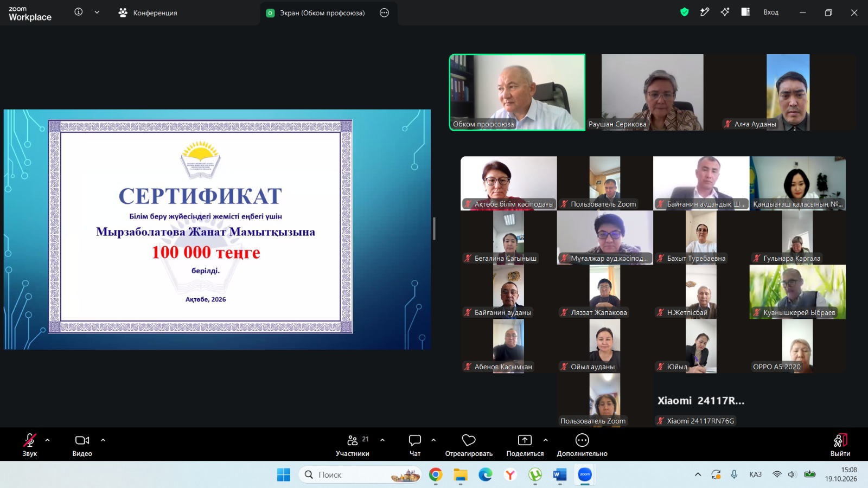Click the green encryption shield icon
The height and width of the screenshot is (488, 868).
[685, 12]
